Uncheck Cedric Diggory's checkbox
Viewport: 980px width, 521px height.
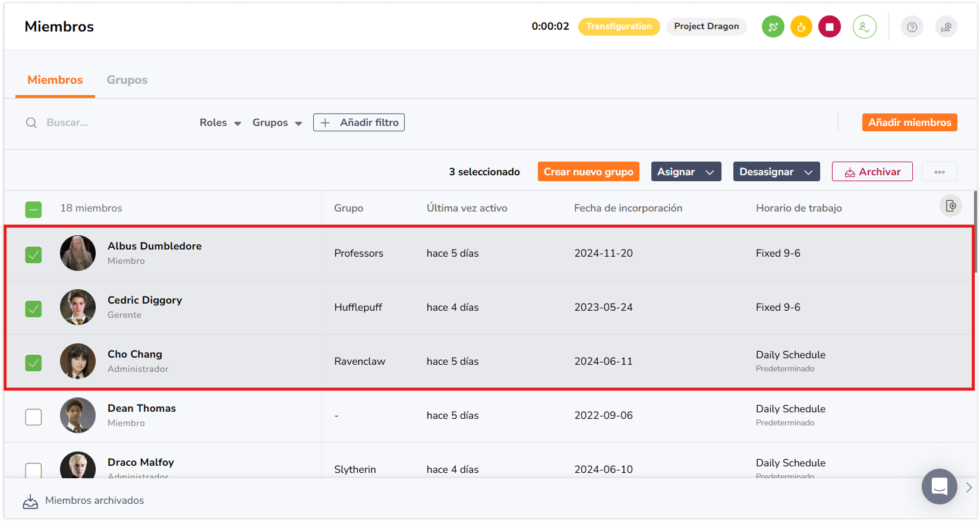33,309
